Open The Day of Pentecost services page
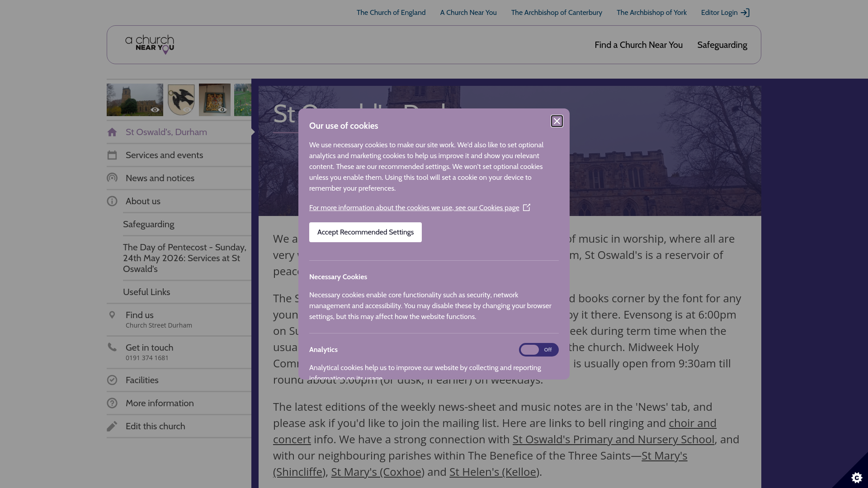 click(x=187, y=258)
